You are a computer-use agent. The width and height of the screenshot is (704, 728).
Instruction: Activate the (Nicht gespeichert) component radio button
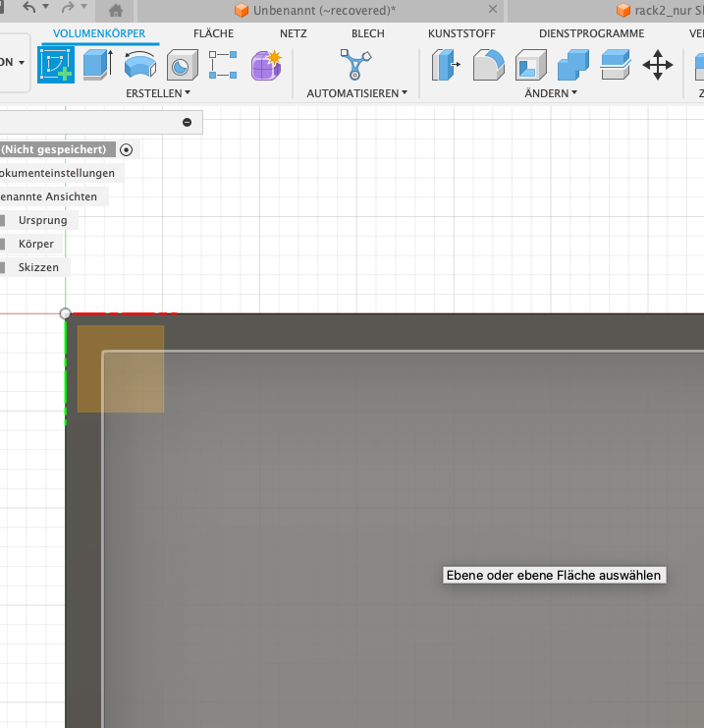click(x=127, y=149)
